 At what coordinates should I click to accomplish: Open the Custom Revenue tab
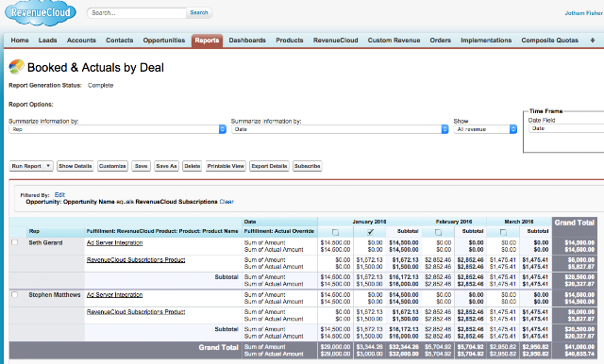point(394,40)
